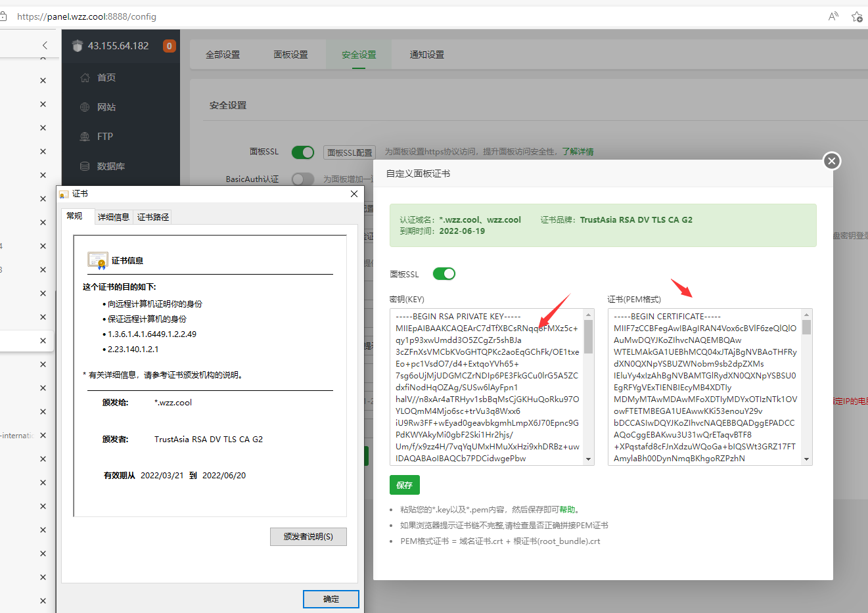Screen dimensions: 868x613
Task: Select the 首页 menu item
Action: click(106, 78)
